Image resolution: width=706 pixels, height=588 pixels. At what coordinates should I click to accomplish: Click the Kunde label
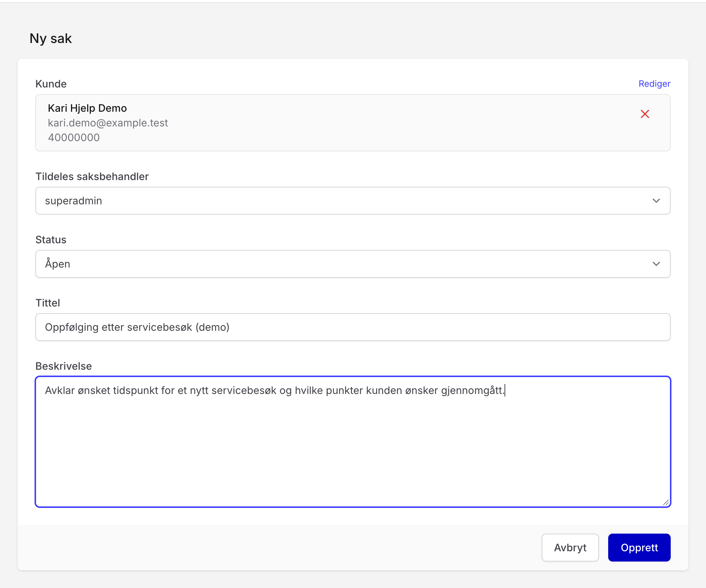(x=51, y=84)
